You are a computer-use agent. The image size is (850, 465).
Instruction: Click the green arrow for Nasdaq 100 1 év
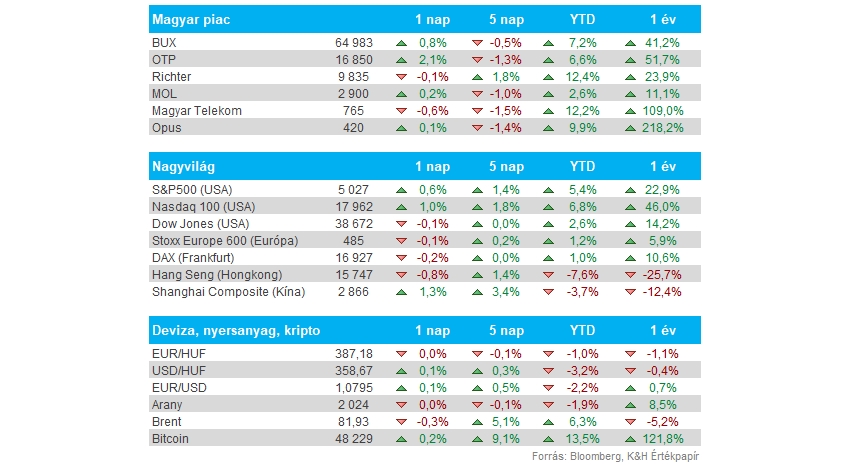pyautogui.click(x=630, y=207)
